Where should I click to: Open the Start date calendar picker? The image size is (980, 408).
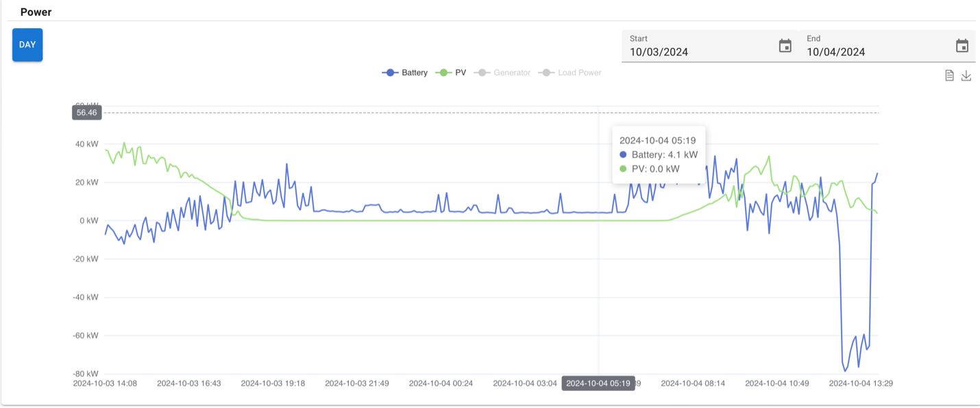click(x=785, y=46)
